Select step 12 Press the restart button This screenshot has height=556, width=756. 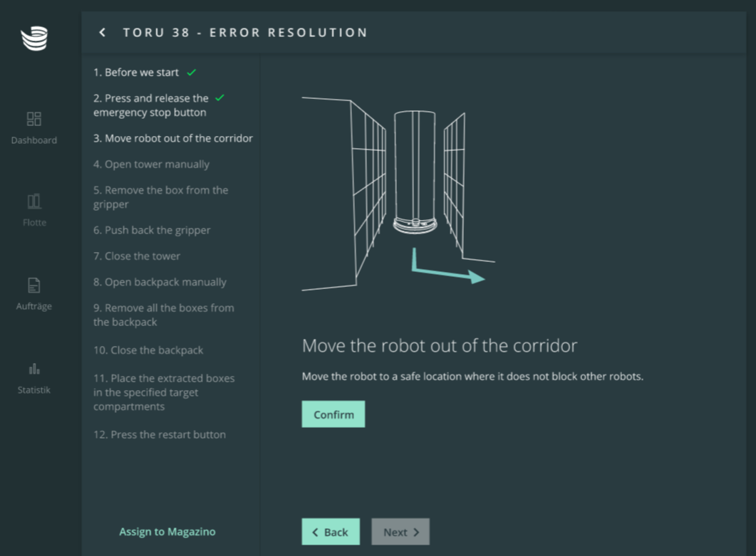160,435
